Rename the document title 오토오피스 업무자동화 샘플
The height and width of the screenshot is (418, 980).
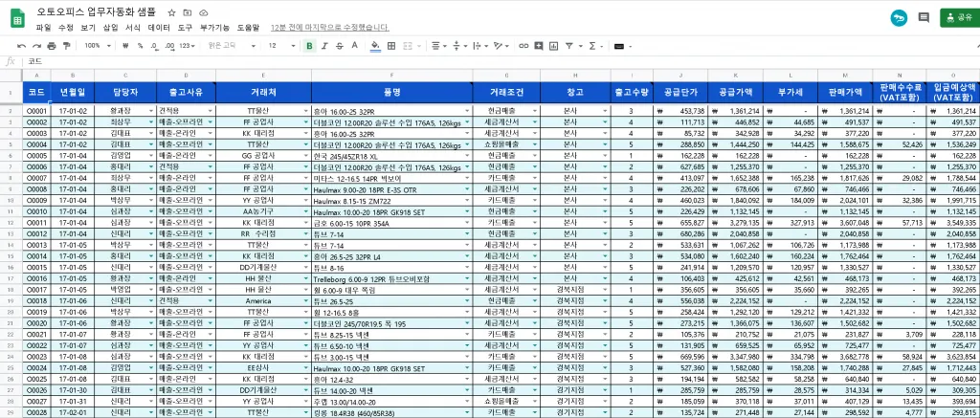[99, 12]
